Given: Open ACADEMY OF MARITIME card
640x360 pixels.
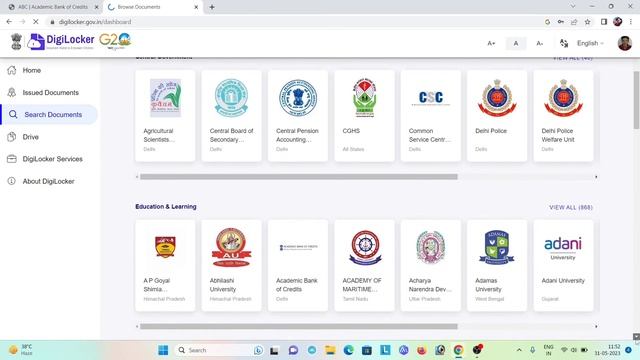Looking at the screenshot, I should (364, 266).
